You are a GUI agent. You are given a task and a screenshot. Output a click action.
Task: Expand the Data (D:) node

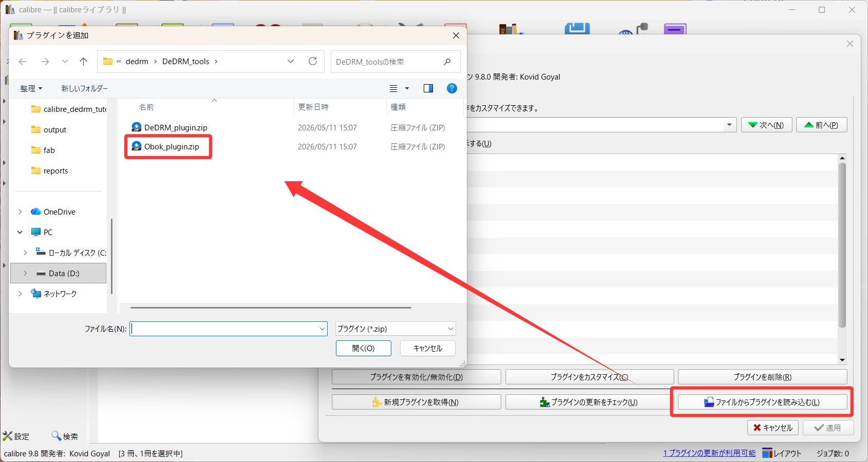coord(25,273)
